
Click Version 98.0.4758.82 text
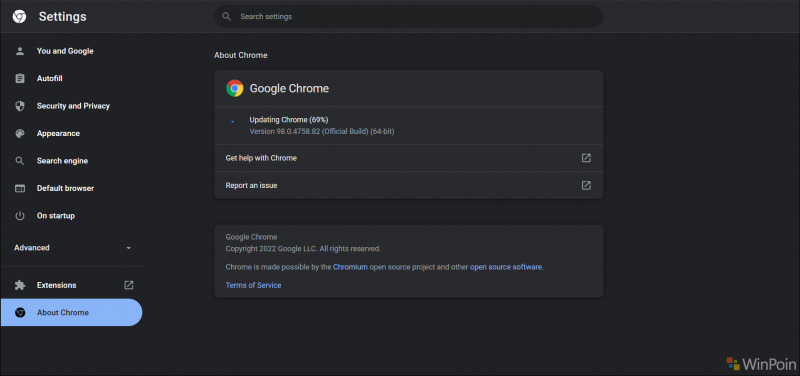[321, 132]
